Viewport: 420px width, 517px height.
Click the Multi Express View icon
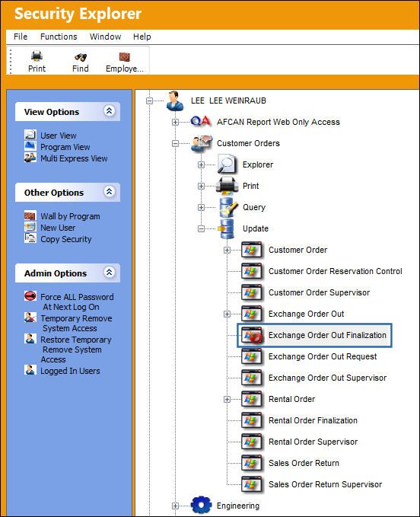[x=30, y=158]
